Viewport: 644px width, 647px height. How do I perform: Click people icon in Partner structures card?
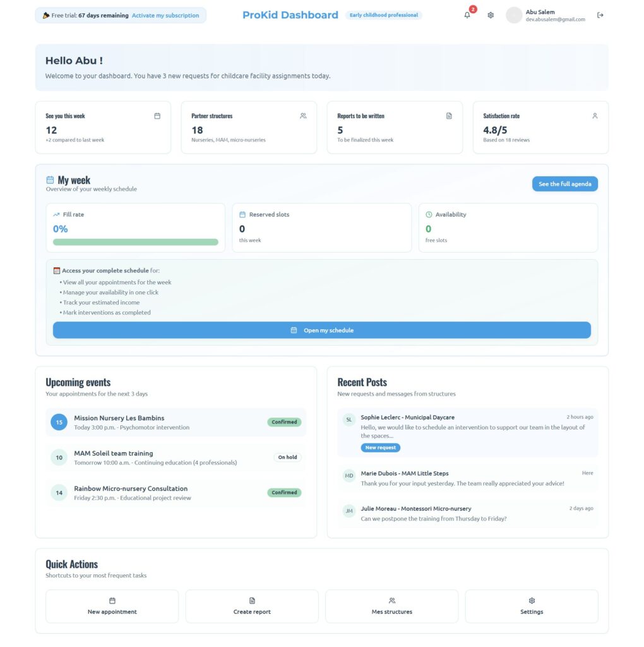pos(303,116)
